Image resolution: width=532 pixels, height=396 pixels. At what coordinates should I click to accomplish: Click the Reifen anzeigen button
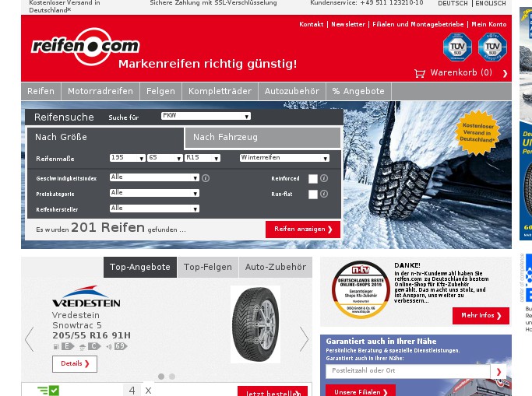(303, 230)
